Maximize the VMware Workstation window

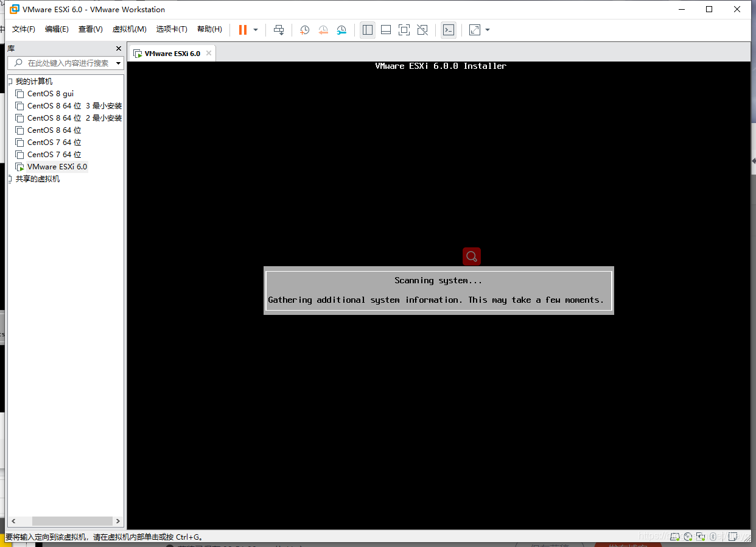tap(709, 9)
